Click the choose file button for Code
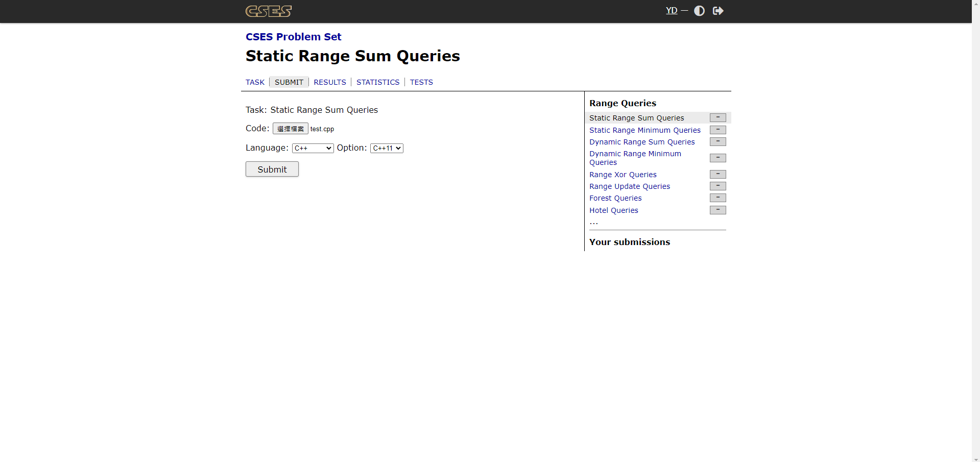980x462 pixels. 290,129
